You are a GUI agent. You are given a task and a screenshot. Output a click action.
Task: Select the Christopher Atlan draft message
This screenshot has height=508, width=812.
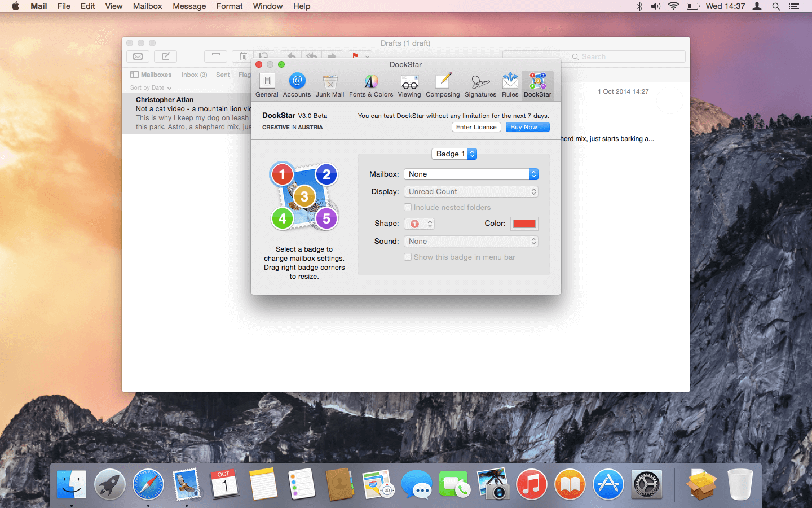pos(187,113)
